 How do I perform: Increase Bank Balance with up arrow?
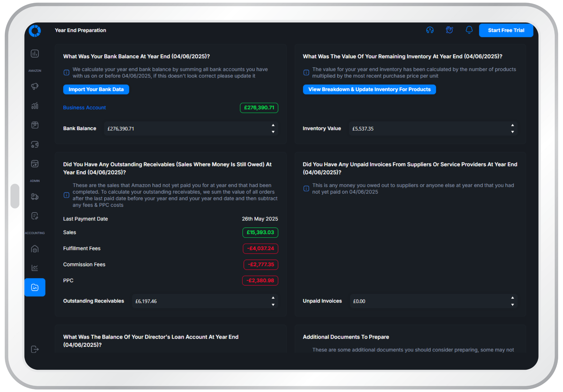tap(273, 125)
